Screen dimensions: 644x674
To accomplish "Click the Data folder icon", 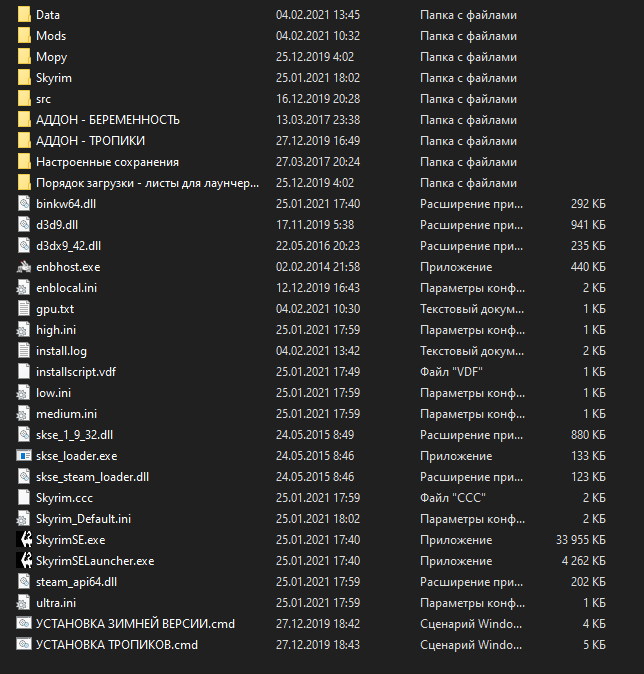I will click(x=25, y=15).
